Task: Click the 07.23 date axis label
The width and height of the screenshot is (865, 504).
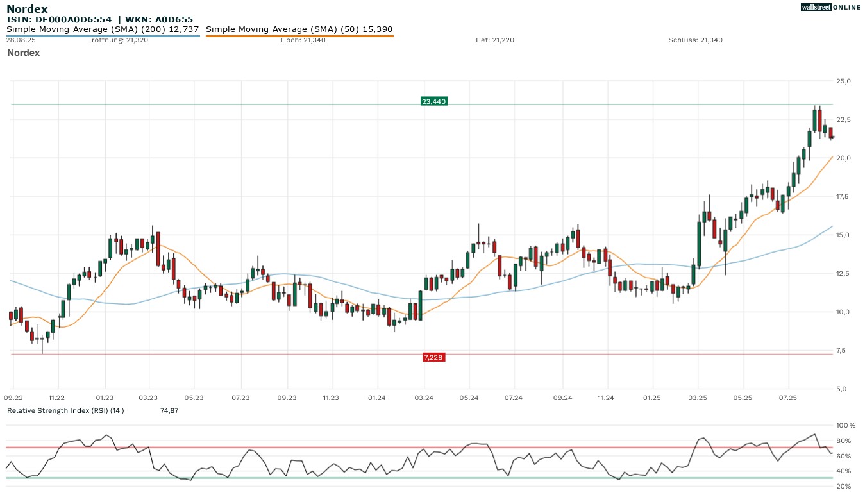Action: [x=240, y=398]
